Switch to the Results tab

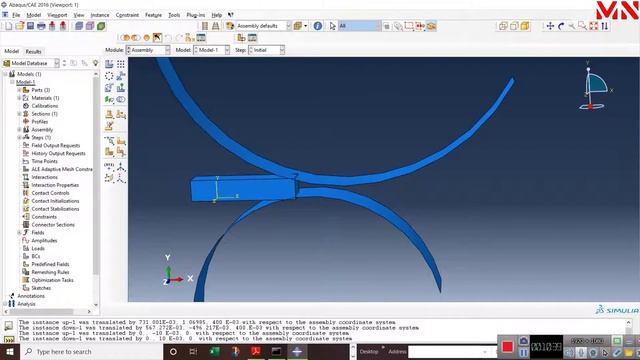33,51
